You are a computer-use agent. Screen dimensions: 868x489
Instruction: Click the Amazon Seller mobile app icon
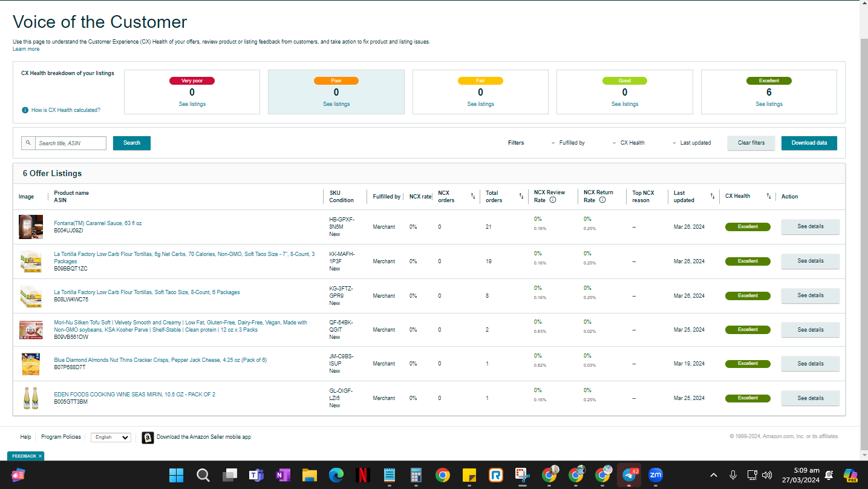(x=148, y=438)
